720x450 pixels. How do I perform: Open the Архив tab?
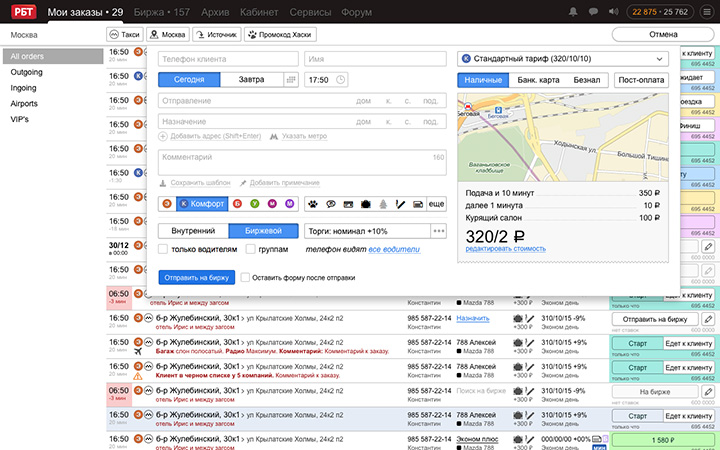click(215, 12)
